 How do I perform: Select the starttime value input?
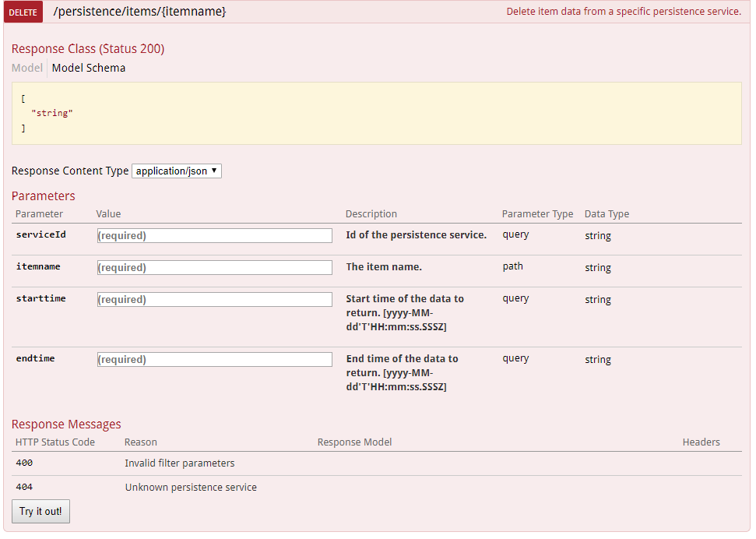[214, 299]
